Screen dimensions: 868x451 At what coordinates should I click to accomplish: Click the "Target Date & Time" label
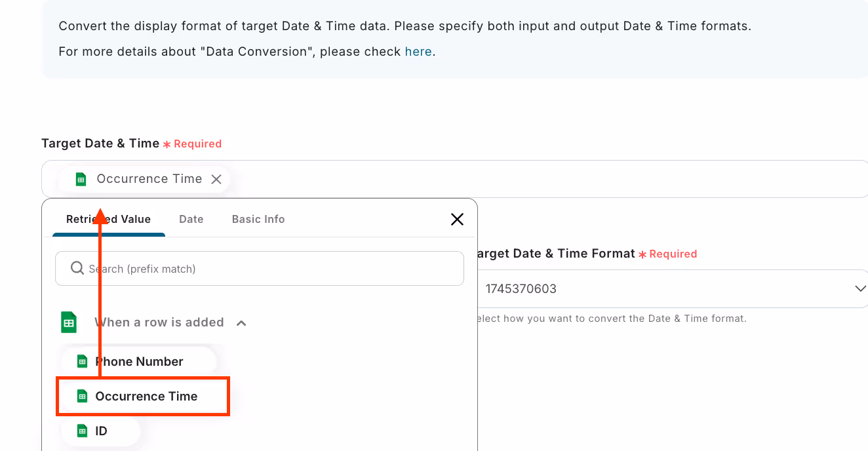coord(100,143)
